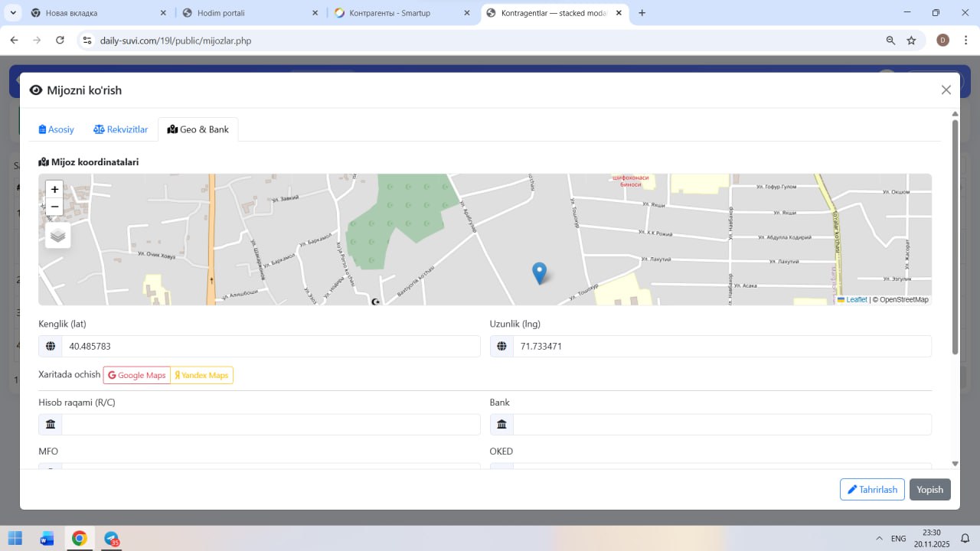Screen dimensions: 980x551
Task: Click the Yopish button
Action: tap(929, 490)
